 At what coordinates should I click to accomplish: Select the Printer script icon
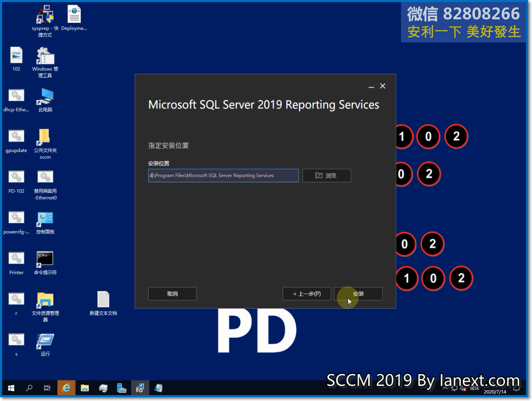pos(16,263)
